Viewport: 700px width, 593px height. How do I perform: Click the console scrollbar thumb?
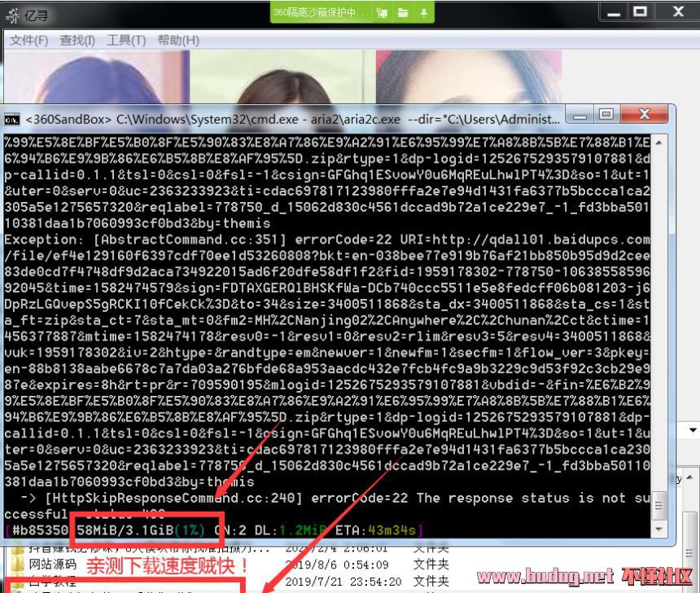659,505
